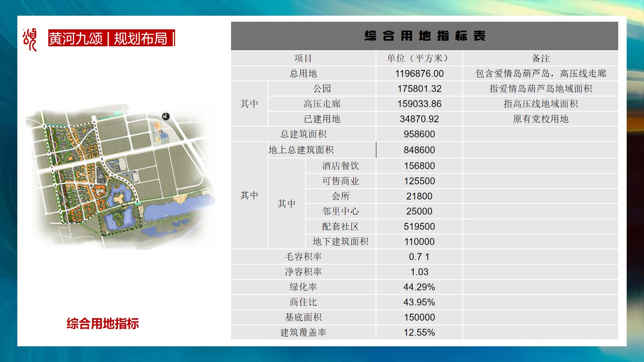644x362 pixels.
Task: Click the value 848600
Action: point(419,150)
